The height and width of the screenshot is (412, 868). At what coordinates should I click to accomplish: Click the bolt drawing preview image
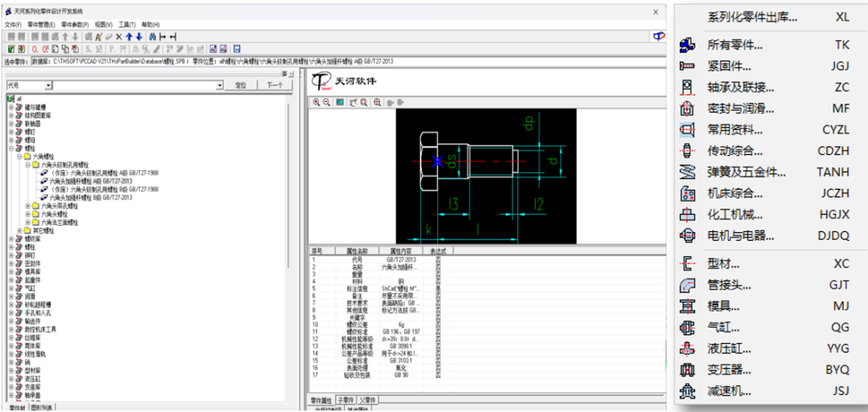(x=485, y=176)
